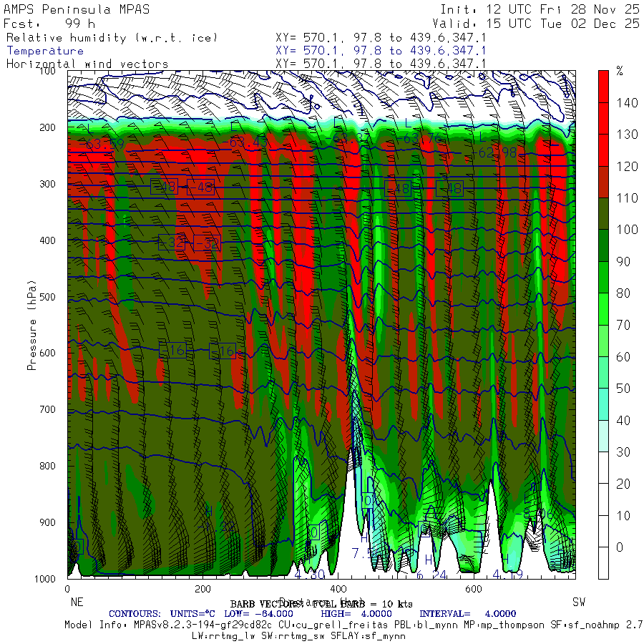644x644 pixels.
Task: Click the color bar label '10'
Action: (623, 515)
